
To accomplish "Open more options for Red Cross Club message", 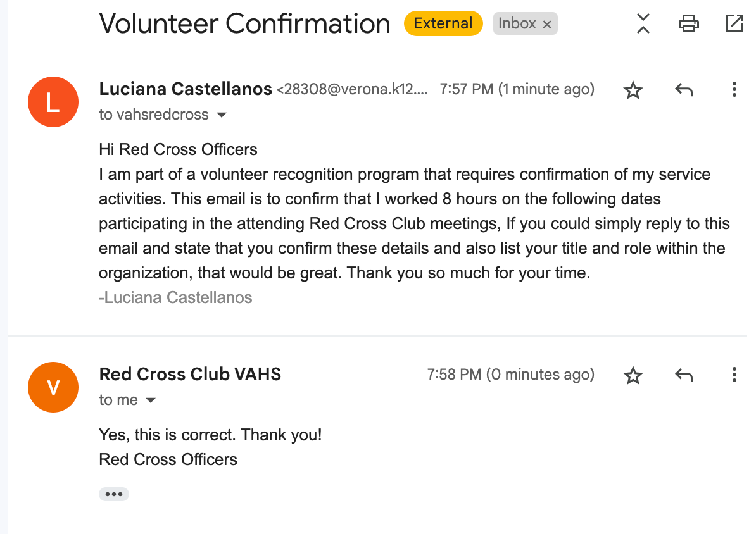I will point(734,375).
